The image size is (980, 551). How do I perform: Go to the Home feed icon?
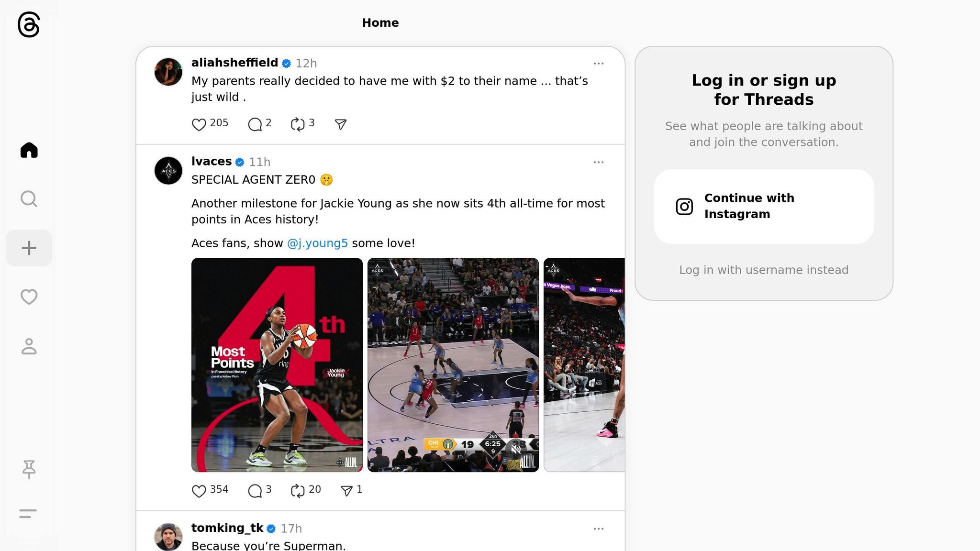click(x=29, y=150)
